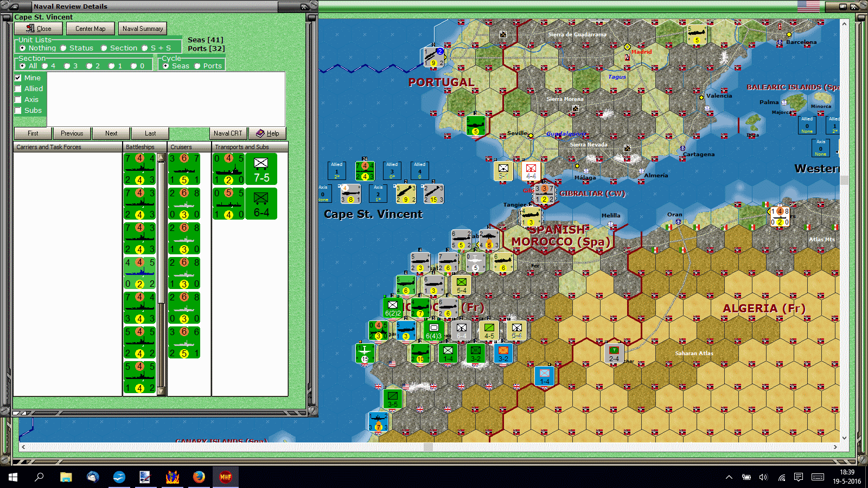Select the green 6(2)2 unit counter
Screen dimensions: 868x488
coord(393,307)
